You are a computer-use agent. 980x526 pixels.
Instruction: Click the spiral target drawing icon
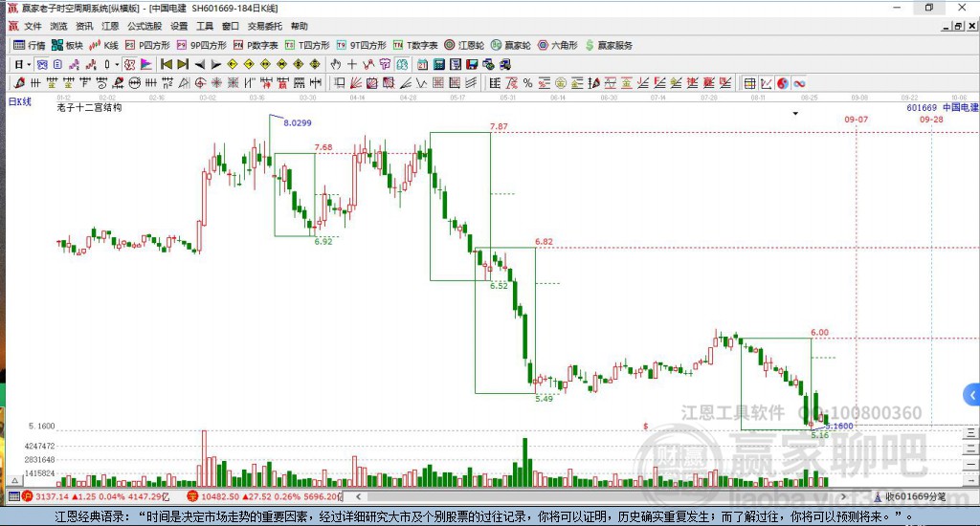pyautogui.click(x=200, y=83)
